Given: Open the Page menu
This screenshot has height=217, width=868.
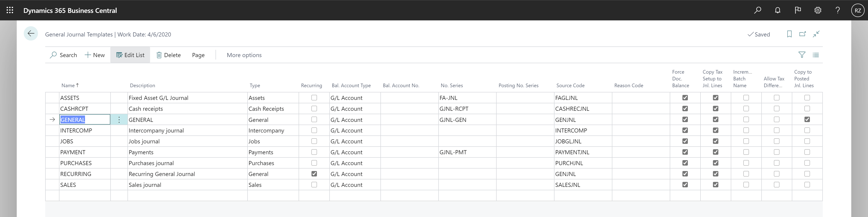Looking at the screenshot, I should pyautogui.click(x=198, y=55).
